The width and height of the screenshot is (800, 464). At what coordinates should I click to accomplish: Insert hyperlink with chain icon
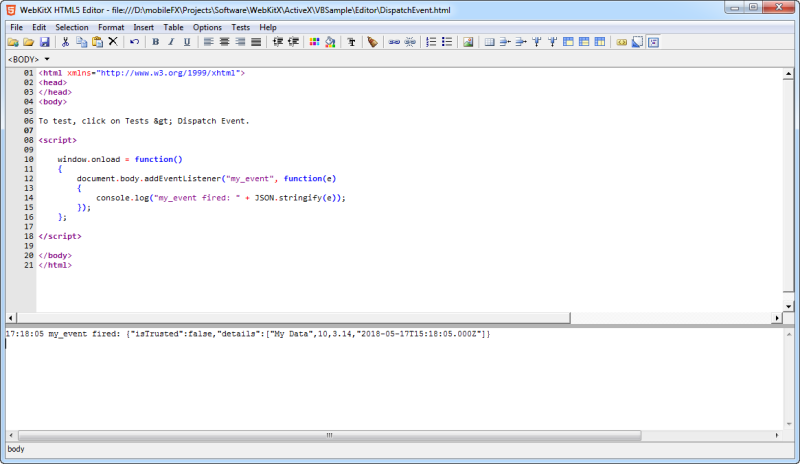coord(394,42)
